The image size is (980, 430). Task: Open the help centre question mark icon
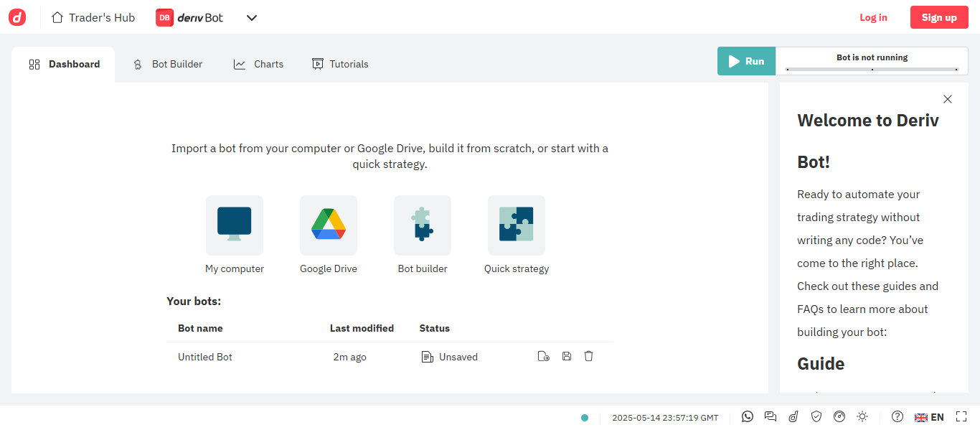pyautogui.click(x=897, y=416)
